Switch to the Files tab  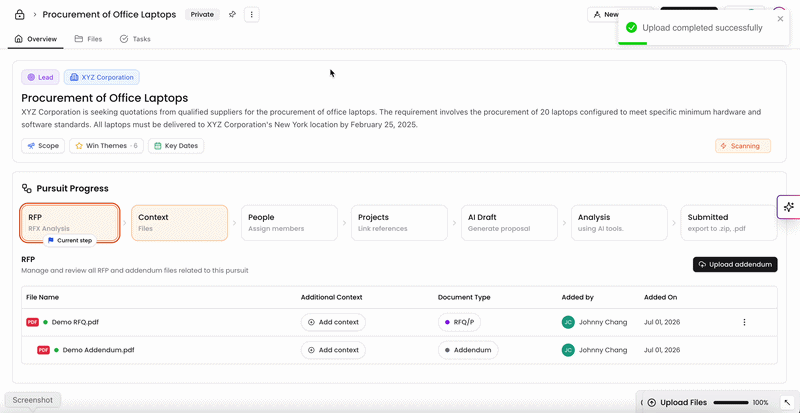tap(88, 39)
